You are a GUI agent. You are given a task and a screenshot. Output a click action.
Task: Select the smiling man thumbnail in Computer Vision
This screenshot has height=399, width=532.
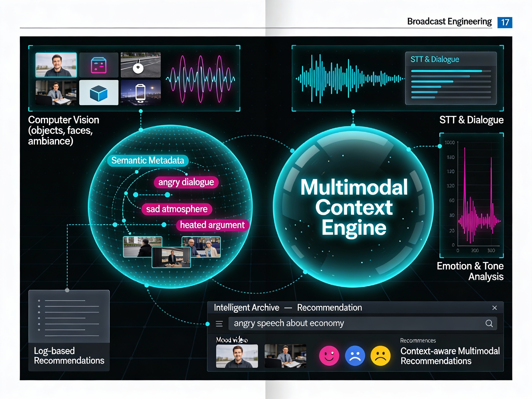point(56,65)
